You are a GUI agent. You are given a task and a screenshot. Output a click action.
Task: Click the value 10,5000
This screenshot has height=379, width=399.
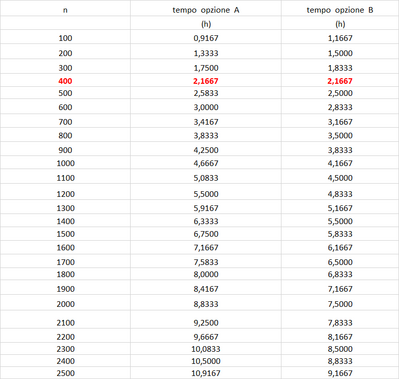206,361
